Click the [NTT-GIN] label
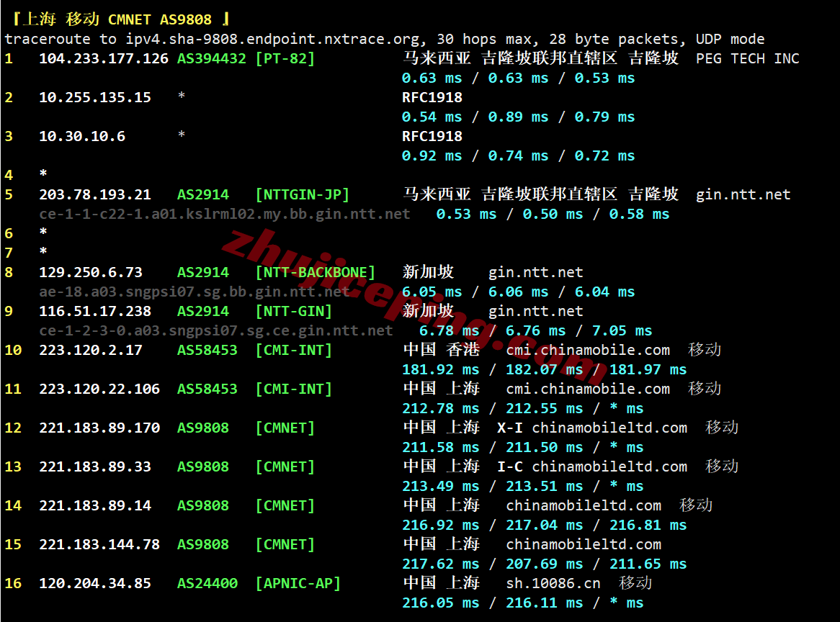The width and height of the screenshot is (840, 622). (x=294, y=311)
